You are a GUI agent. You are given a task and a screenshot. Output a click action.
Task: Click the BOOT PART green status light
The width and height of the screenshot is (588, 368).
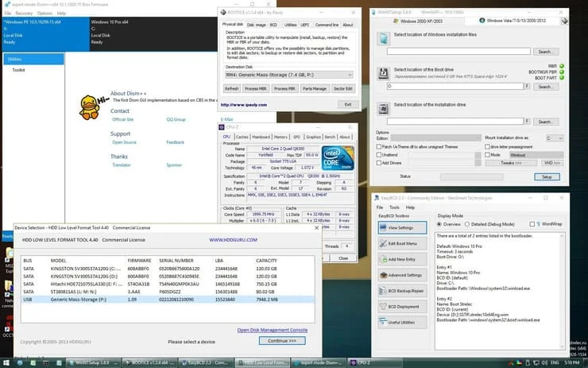point(562,78)
